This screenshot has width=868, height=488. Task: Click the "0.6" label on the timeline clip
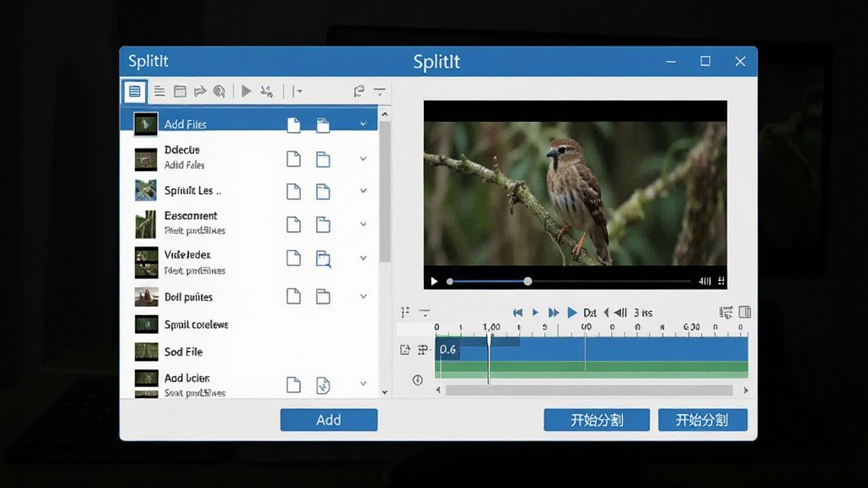click(x=448, y=350)
